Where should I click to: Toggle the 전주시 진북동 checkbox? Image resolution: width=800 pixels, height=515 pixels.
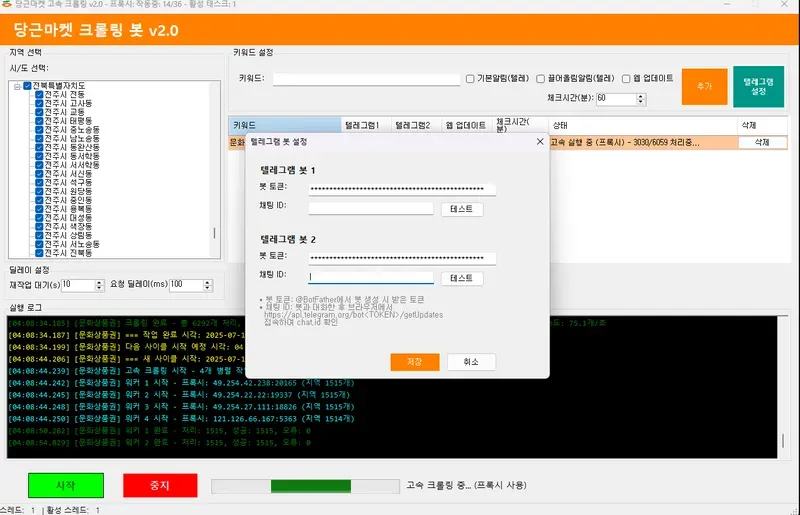coord(39,253)
